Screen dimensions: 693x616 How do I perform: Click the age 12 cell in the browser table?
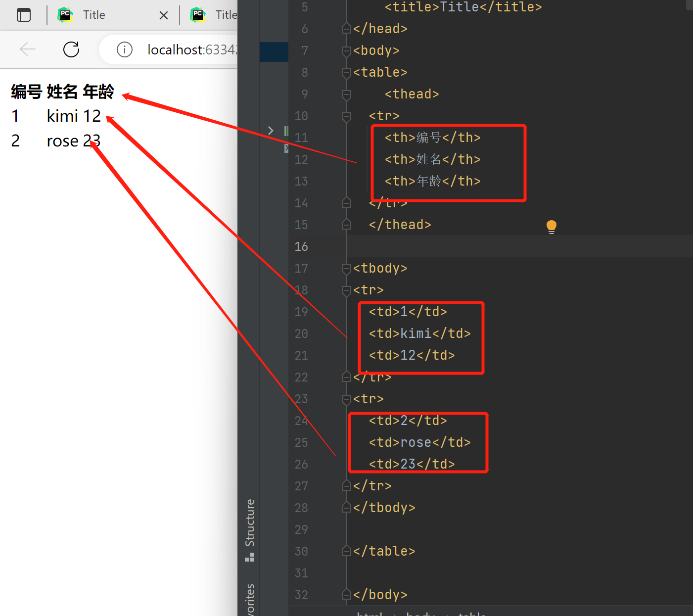[x=92, y=116]
